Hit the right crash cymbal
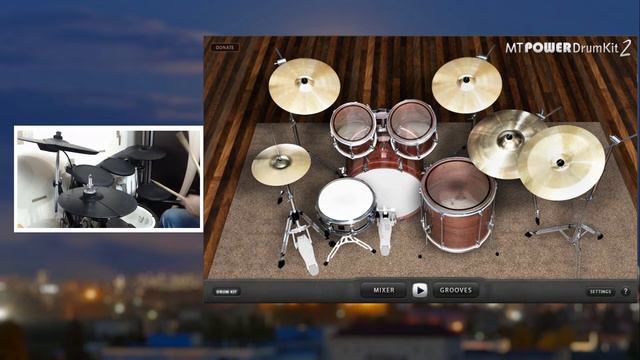This screenshot has width=640, height=360. click(x=467, y=85)
